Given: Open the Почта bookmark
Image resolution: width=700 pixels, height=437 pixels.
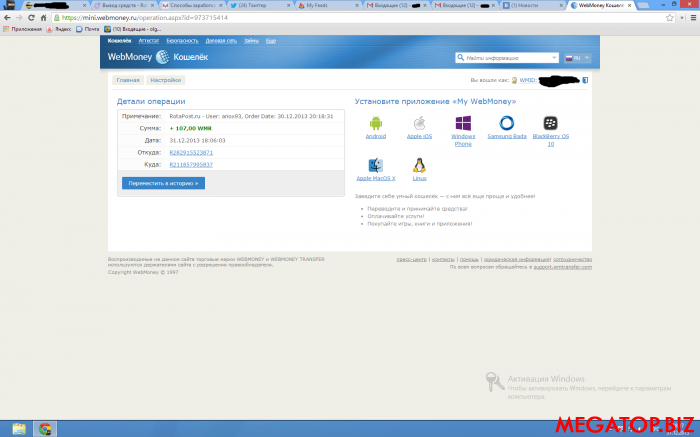Looking at the screenshot, I should [88, 29].
